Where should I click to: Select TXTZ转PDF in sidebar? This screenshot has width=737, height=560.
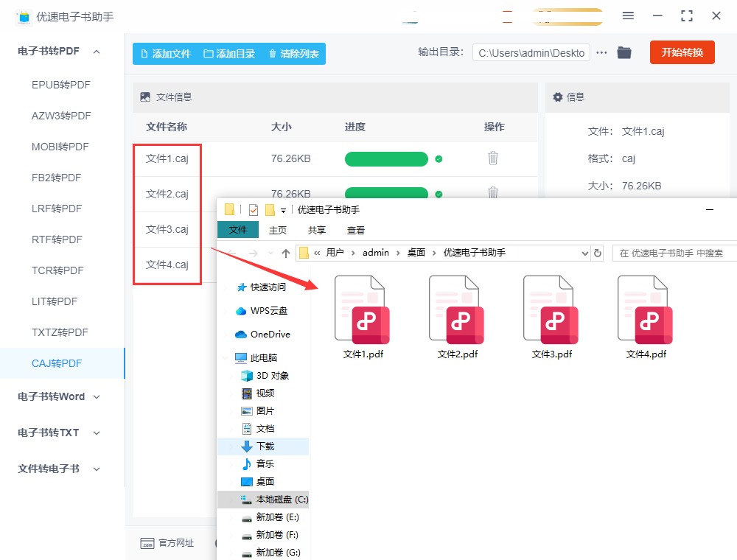(x=60, y=332)
